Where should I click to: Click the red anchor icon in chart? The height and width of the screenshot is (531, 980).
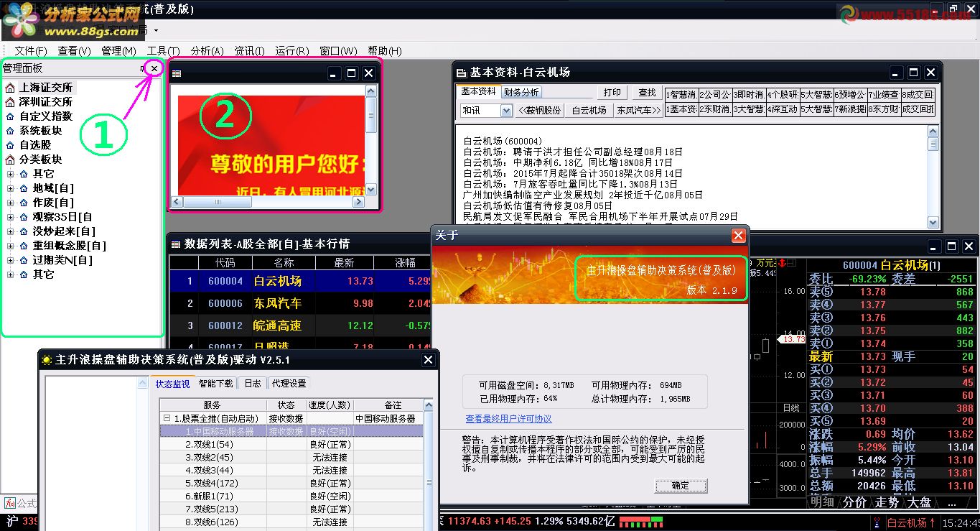pos(783,263)
